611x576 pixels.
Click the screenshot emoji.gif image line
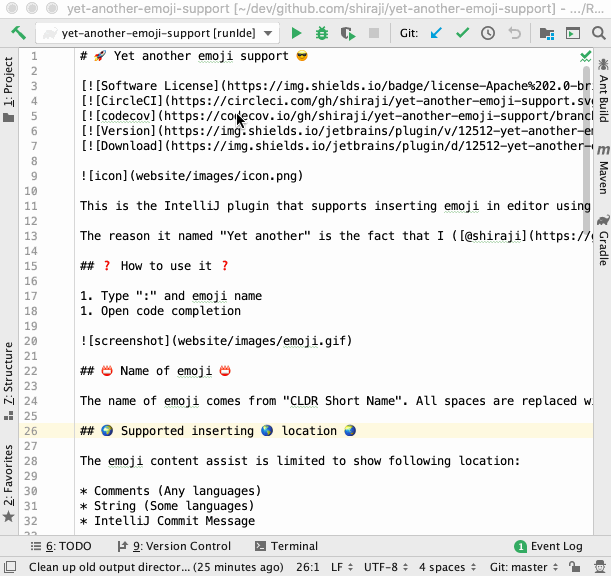216,341
